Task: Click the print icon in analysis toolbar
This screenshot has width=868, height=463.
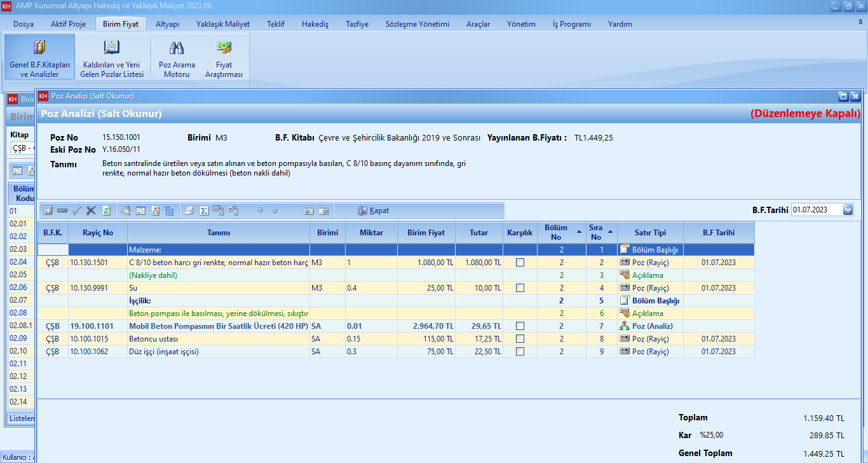Action: (189, 211)
